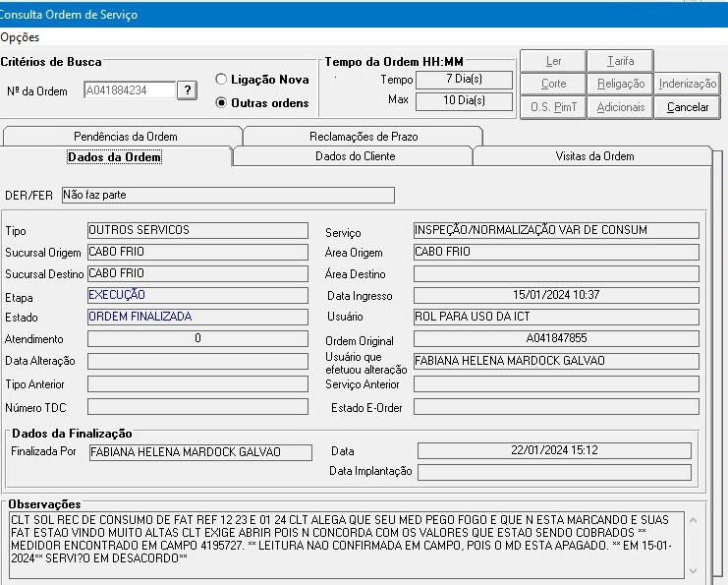Screen dimensions: 728x585
Task: Click the empty Área Destino field
Action: pyautogui.click(x=556, y=273)
